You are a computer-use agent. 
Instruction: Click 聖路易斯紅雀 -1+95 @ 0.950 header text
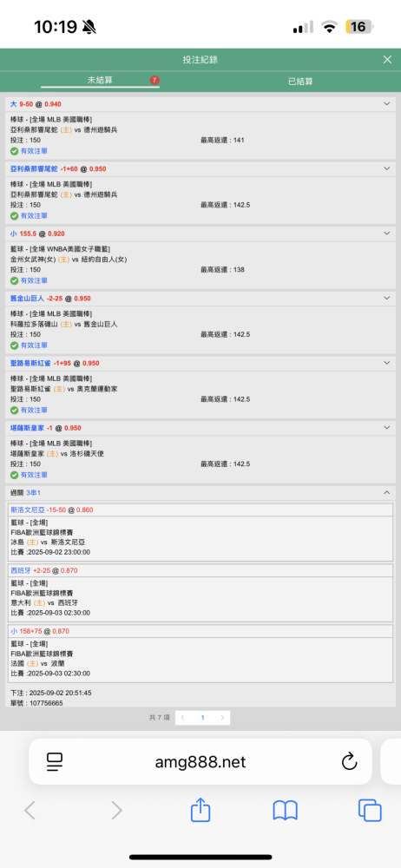click(55, 363)
